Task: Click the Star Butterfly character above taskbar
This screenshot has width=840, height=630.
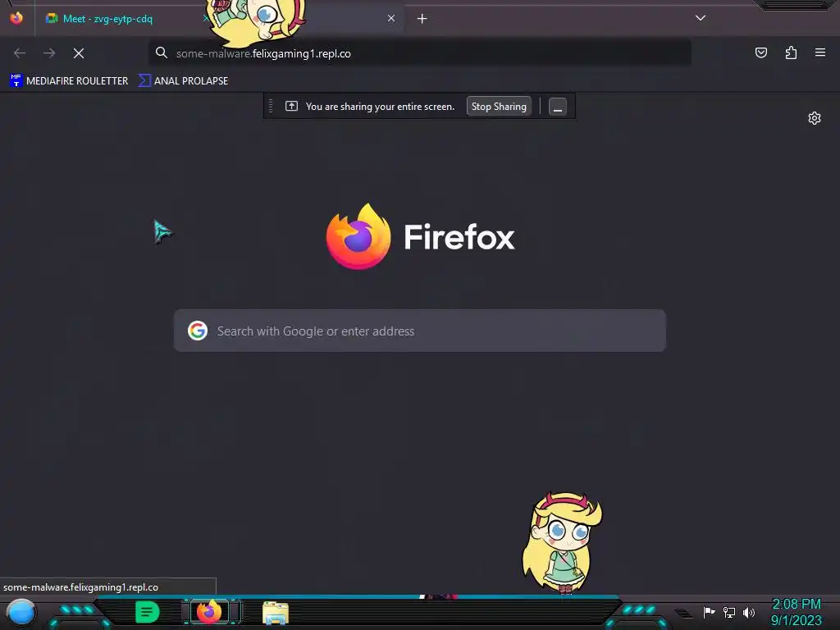Action: 562,543
